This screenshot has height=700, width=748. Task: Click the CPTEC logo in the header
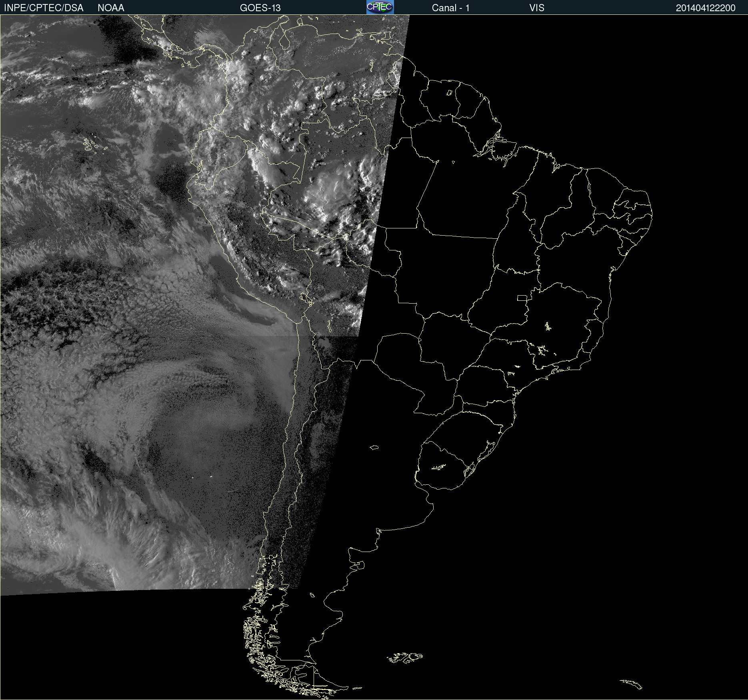[380, 7]
